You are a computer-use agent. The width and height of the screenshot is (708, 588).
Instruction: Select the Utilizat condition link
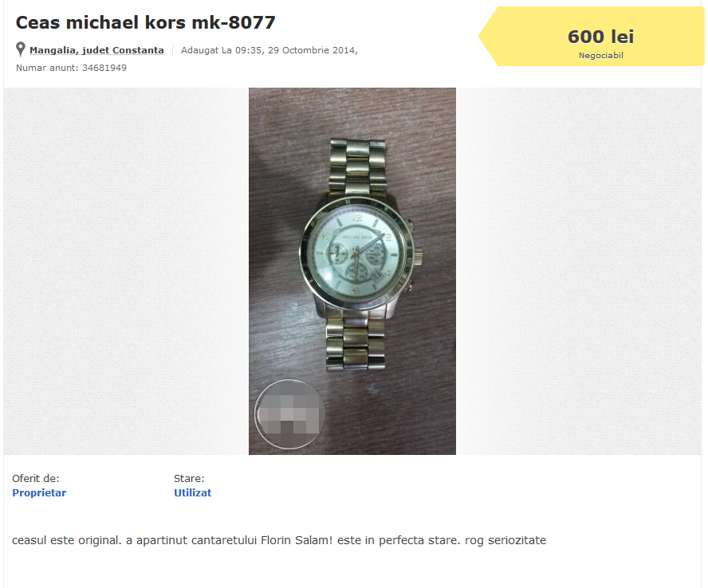click(192, 492)
